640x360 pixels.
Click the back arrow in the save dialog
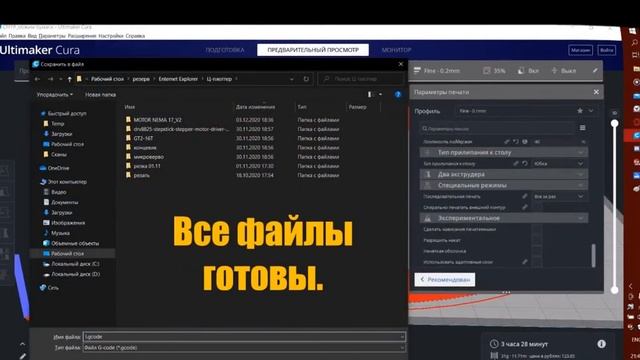(38, 79)
